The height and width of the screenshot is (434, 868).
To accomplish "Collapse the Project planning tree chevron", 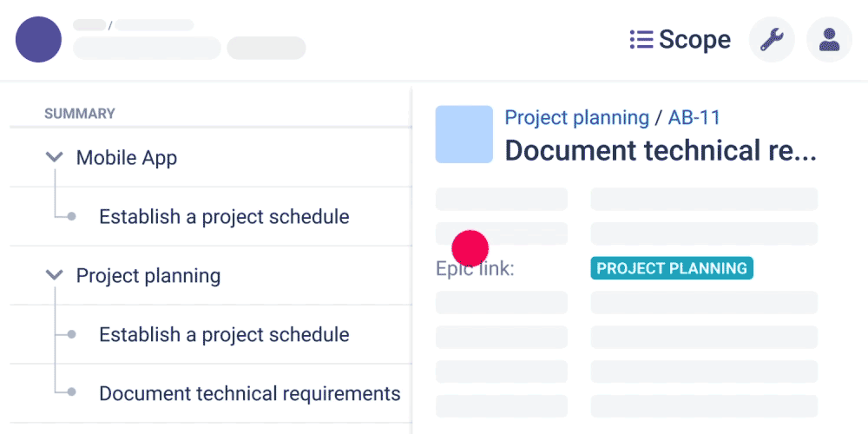I will [54, 275].
